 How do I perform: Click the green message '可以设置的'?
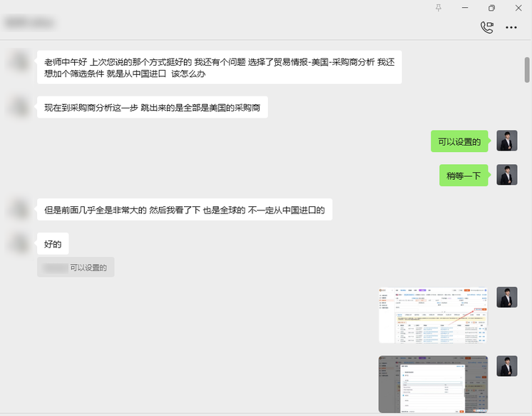pyautogui.click(x=459, y=141)
